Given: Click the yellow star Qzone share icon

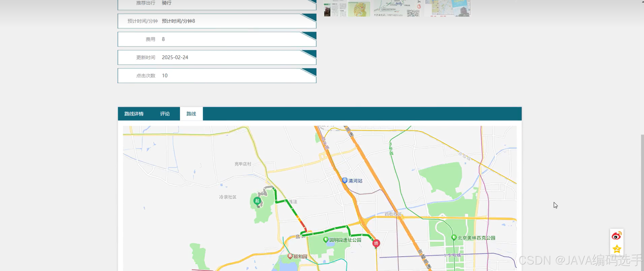Looking at the screenshot, I should (x=617, y=249).
